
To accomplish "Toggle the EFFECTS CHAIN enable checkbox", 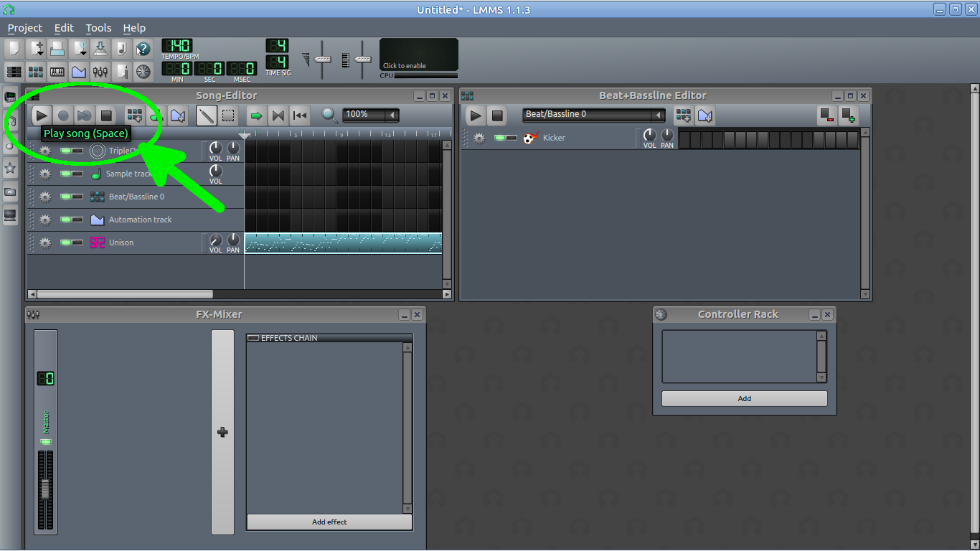I will pos(253,338).
